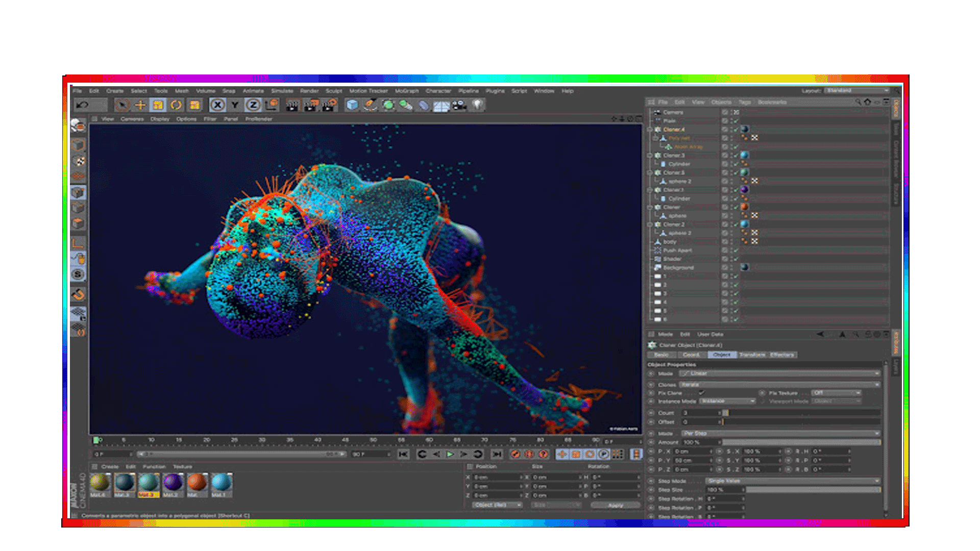Toggle the green enable checkmark on Push Apart
The image size is (980, 551).
click(x=736, y=250)
